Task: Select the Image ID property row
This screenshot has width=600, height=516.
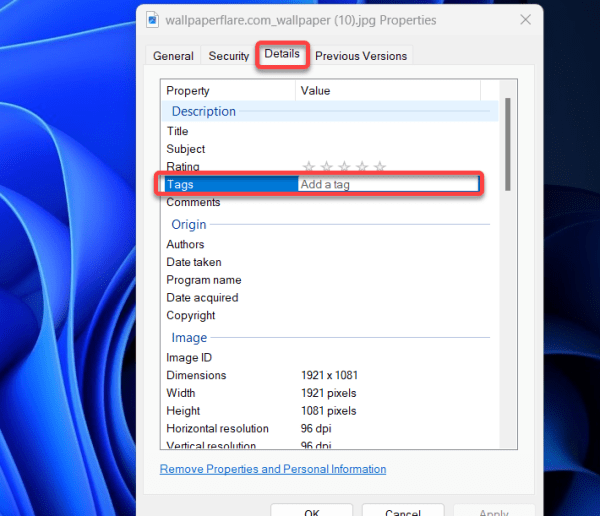Action: [x=329, y=358]
